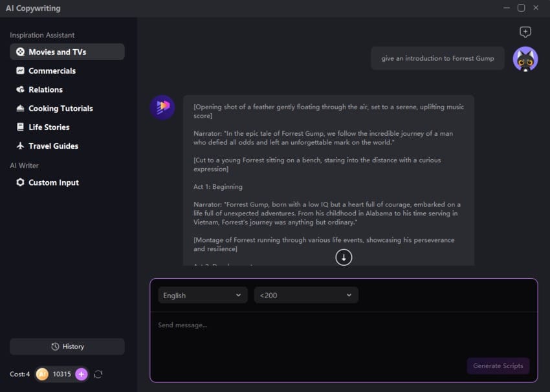
Task: Click the refresh credits icon
Action: [98, 374]
